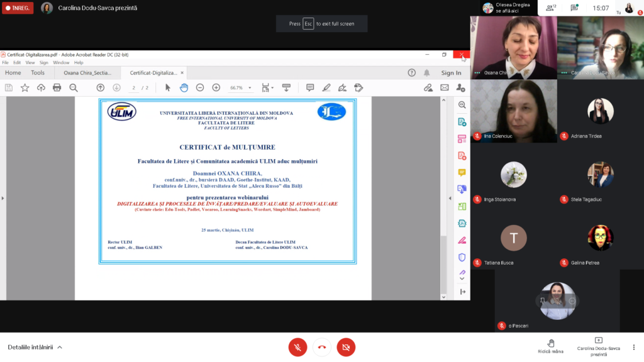Click the add comment sticky note icon
This screenshot has height=362, width=644.
310,87
